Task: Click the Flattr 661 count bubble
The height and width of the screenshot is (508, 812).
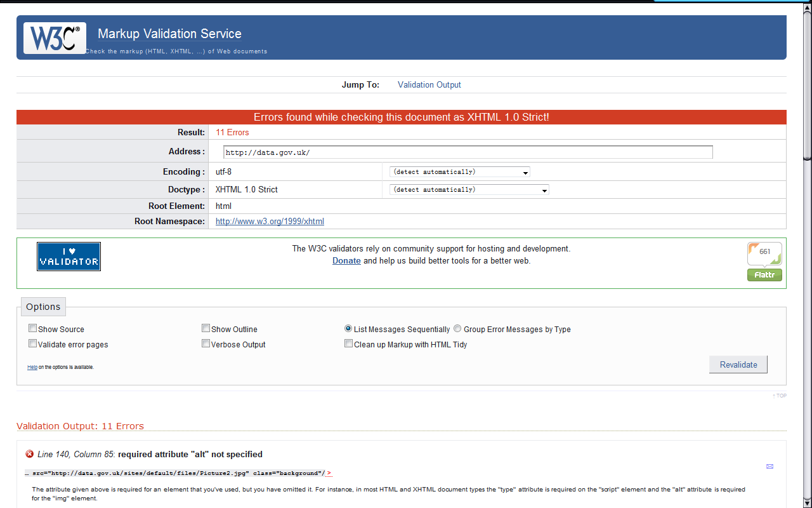Action: tap(764, 253)
